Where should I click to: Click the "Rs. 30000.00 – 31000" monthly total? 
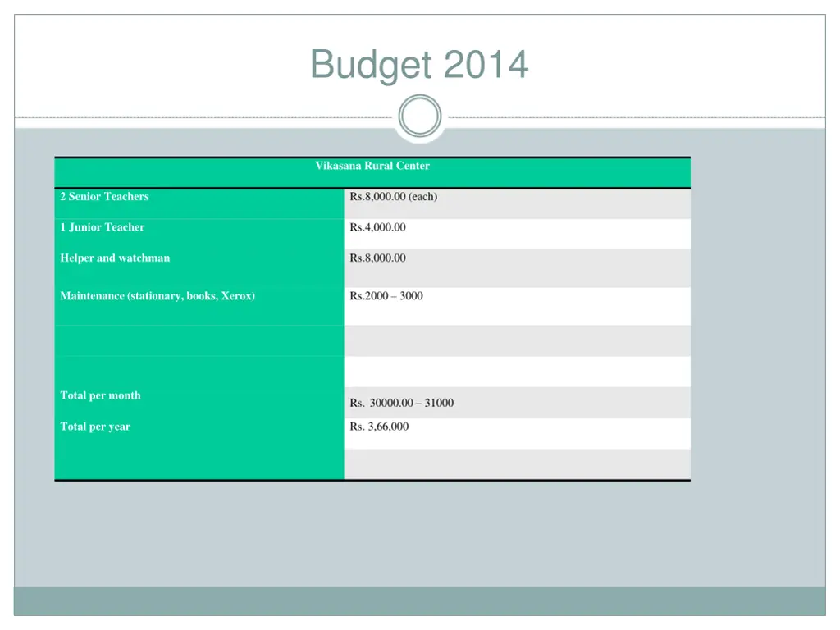401,403
